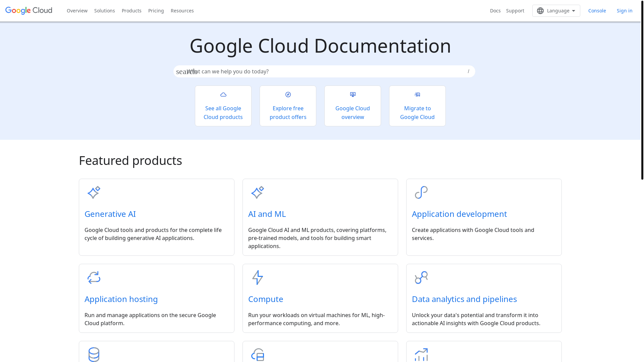Click the rising chart icon in bottom row

coord(421,355)
